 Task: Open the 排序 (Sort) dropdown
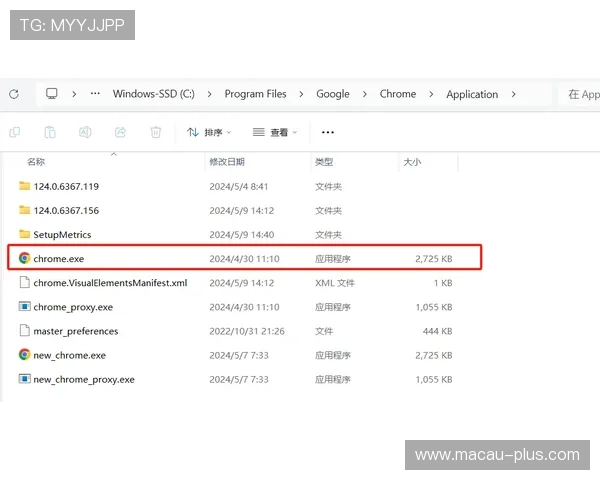click(208, 132)
